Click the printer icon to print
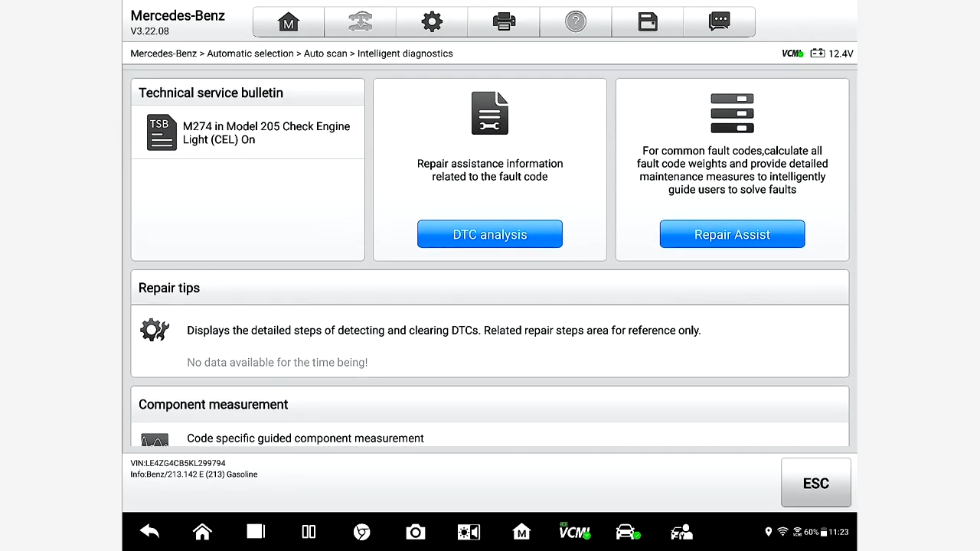The height and width of the screenshot is (551, 980). pos(504,22)
